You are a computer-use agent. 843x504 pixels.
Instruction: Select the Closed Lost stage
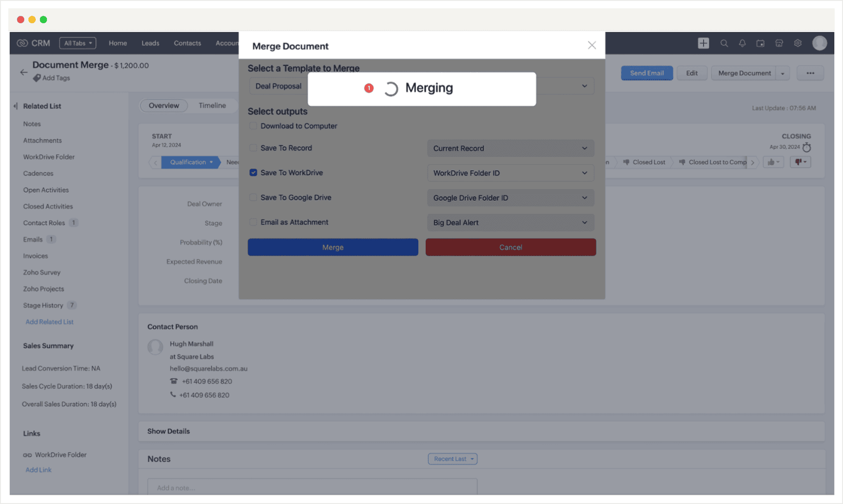coord(644,162)
